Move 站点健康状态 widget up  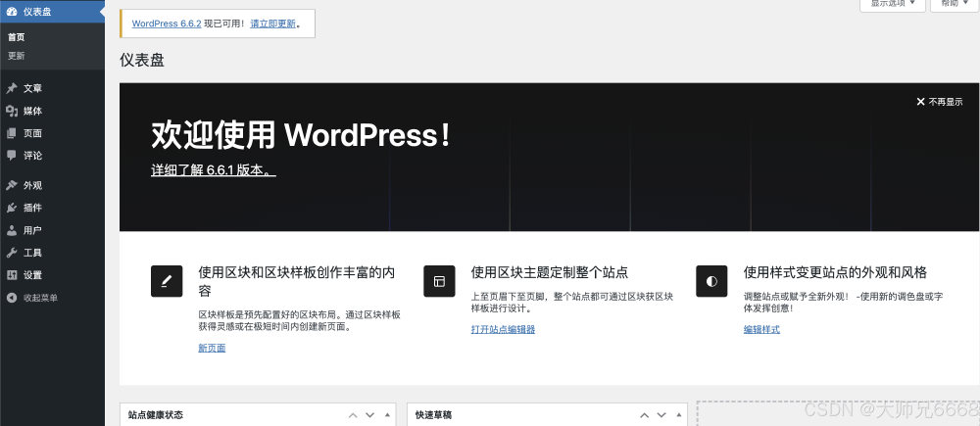click(x=353, y=415)
